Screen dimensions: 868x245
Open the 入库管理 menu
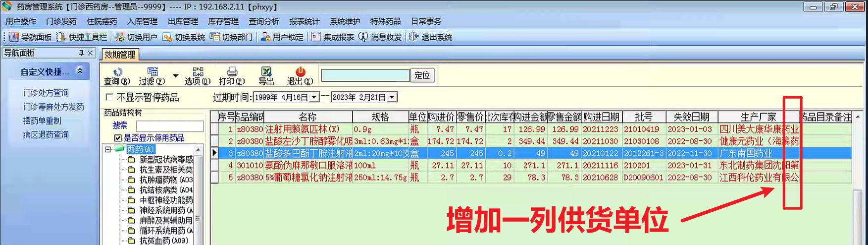point(143,21)
